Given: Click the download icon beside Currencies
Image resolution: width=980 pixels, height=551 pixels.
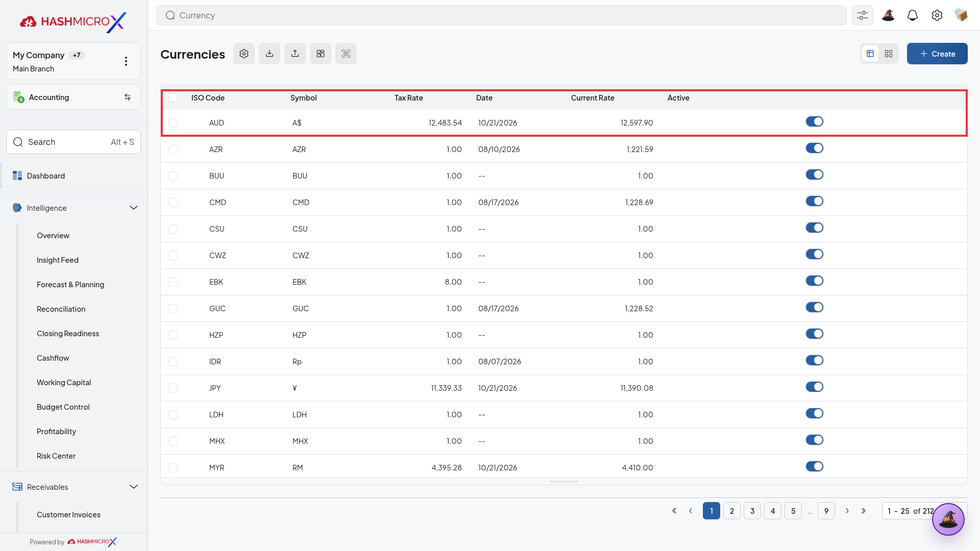Looking at the screenshot, I should (269, 54).
